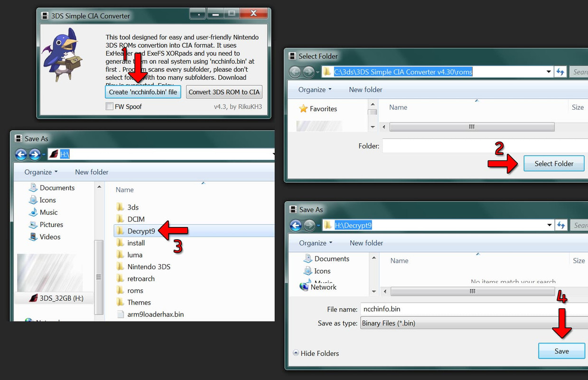The height and width of the screenshot is (380, 588).
Task: Refresh the Select Folder dialog location
Action: coord(560,72)
